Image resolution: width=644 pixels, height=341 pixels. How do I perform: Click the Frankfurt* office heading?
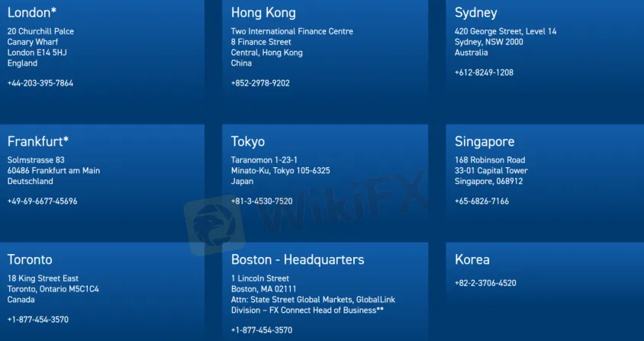pos(38,141)
